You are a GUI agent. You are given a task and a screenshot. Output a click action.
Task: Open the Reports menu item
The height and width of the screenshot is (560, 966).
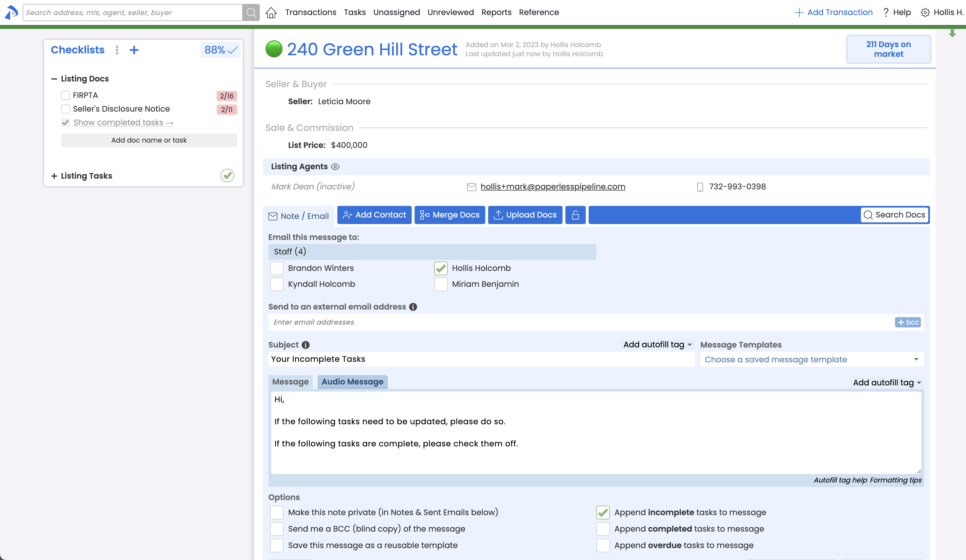click(x=496, y=13)
